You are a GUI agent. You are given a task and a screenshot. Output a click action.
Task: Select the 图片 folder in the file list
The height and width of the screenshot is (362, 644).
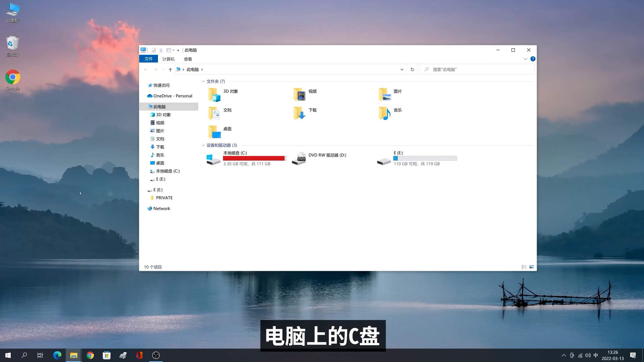click(x=384, y=95)
